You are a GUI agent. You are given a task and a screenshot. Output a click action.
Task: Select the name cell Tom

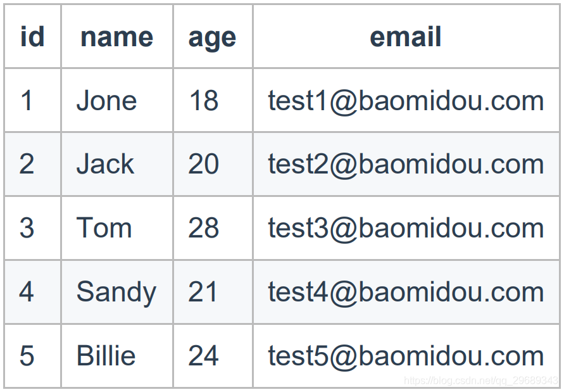pyautogui.click(x=104, y=228)
